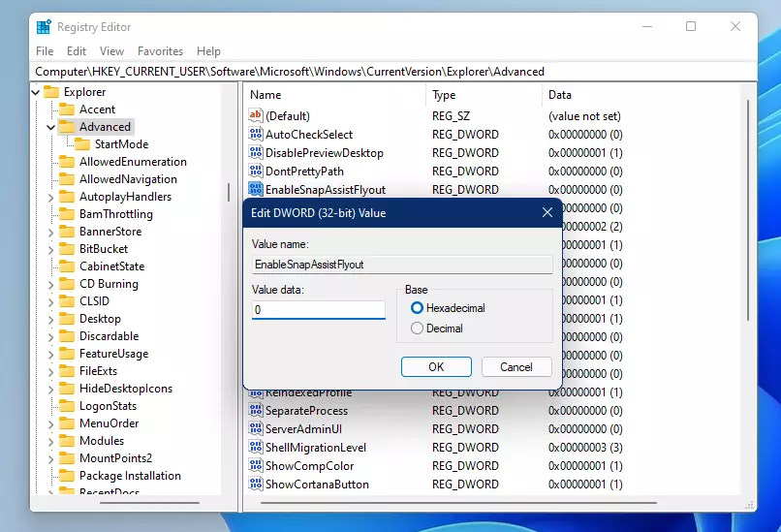The height and width of the screenshot is (532, 781).
Task: Click the CD Burning folder icon
Action: coord(67,284)
